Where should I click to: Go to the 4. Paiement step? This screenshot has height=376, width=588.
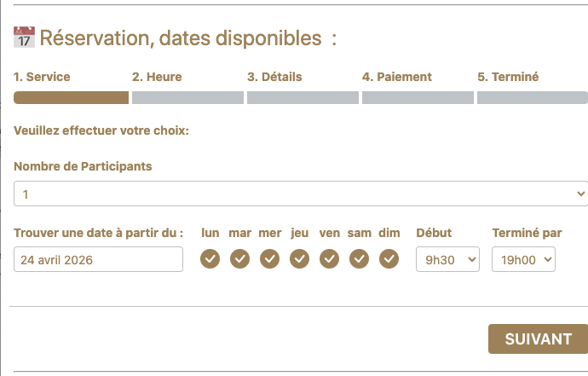(x=396, y=77)
